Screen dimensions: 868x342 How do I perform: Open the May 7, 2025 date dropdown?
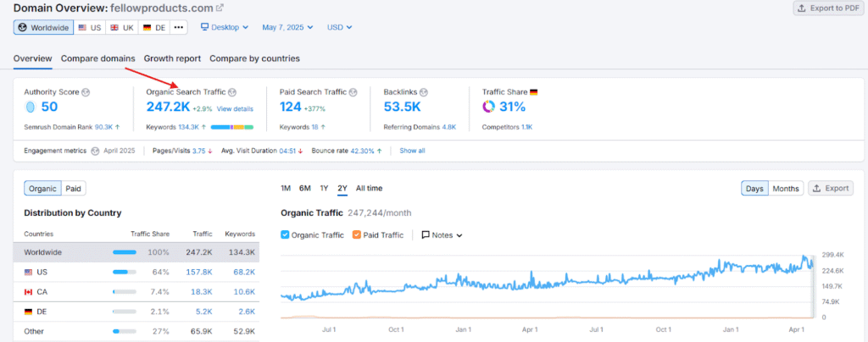288,27
